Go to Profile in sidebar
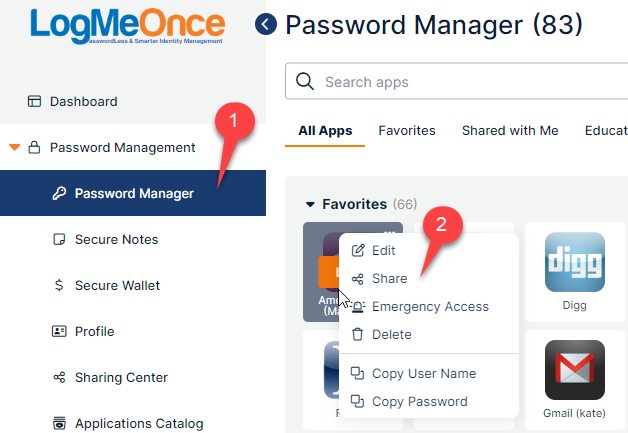This screenshot has width=628, height=433. point(95,332)
